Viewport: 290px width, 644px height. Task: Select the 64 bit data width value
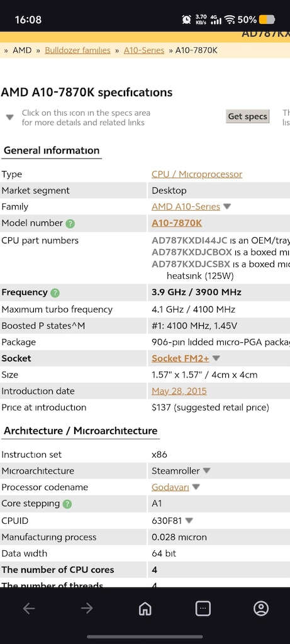pos(164,553)
